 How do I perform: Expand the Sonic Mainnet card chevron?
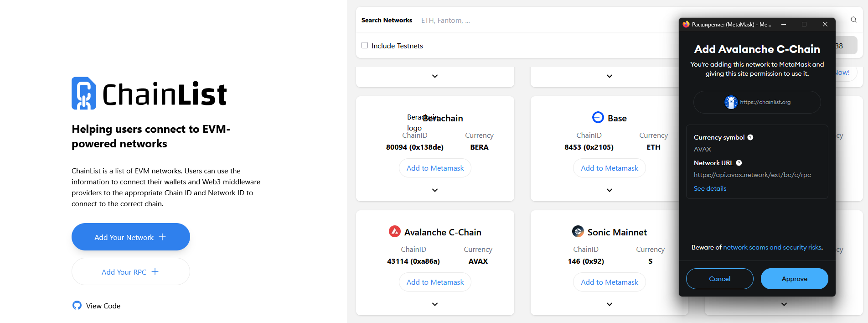click(610, 304)
